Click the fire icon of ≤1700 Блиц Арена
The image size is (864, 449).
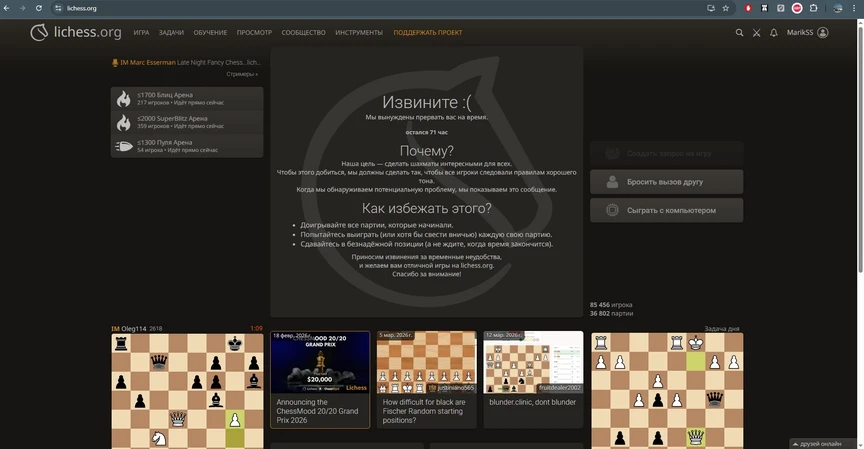point(124,99)
